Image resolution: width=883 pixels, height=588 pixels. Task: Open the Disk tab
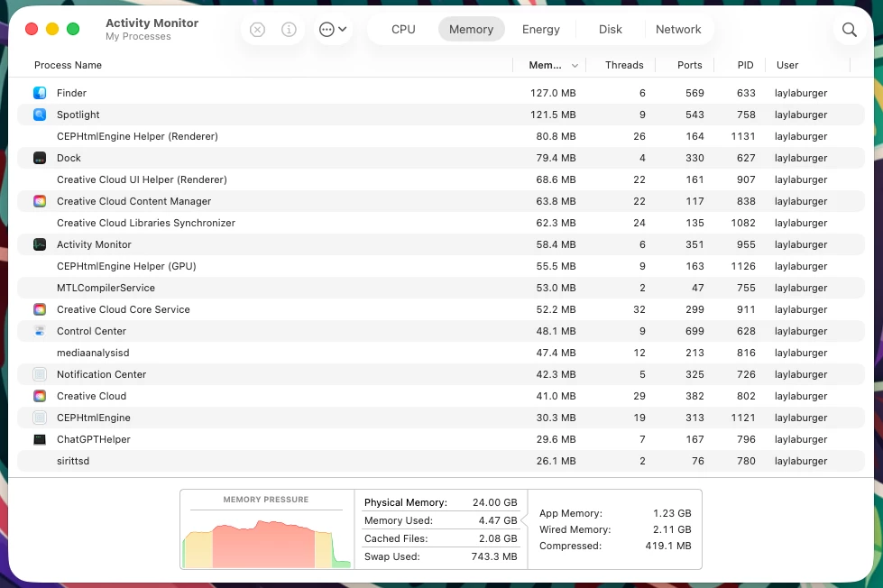tap(610, 29)
